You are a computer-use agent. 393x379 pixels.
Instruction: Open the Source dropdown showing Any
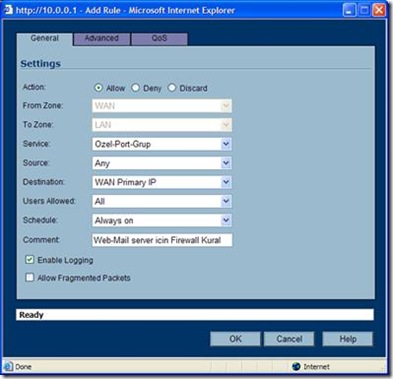click(x=162, y=163)
